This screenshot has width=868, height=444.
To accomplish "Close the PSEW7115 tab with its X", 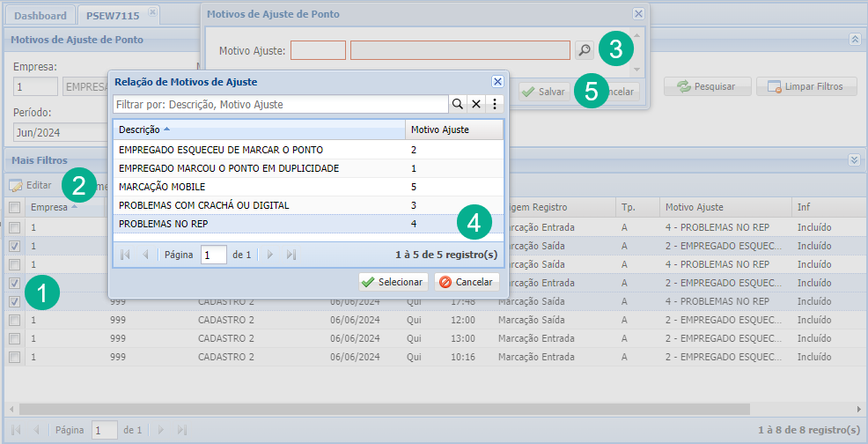I will tap(151, 12).
